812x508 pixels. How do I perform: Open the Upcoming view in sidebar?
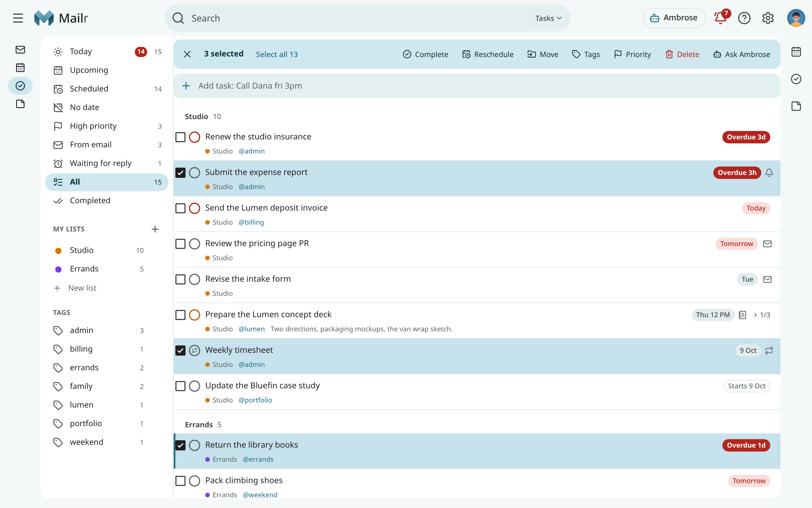(x=107, y=70)
